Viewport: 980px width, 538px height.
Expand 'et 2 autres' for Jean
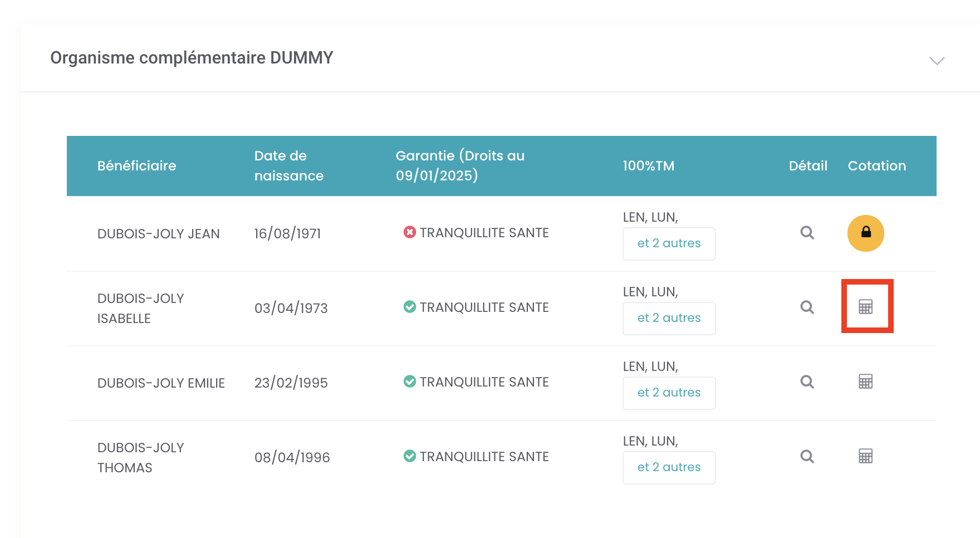point(669,244)
